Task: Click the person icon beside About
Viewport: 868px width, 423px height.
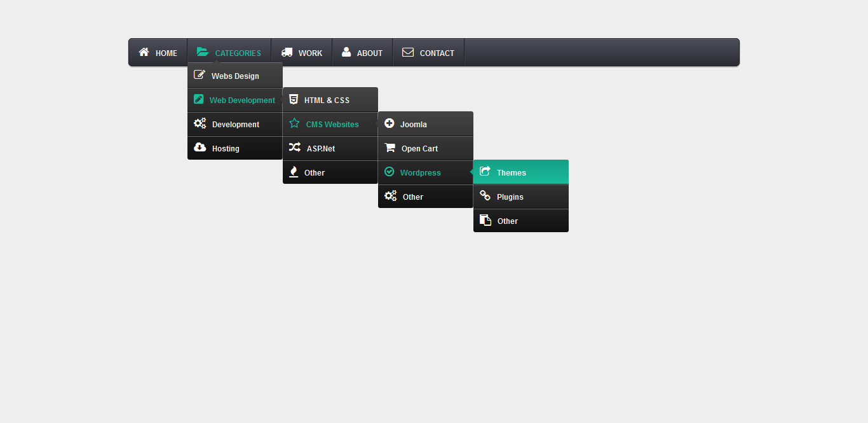Action: point(346,52)
